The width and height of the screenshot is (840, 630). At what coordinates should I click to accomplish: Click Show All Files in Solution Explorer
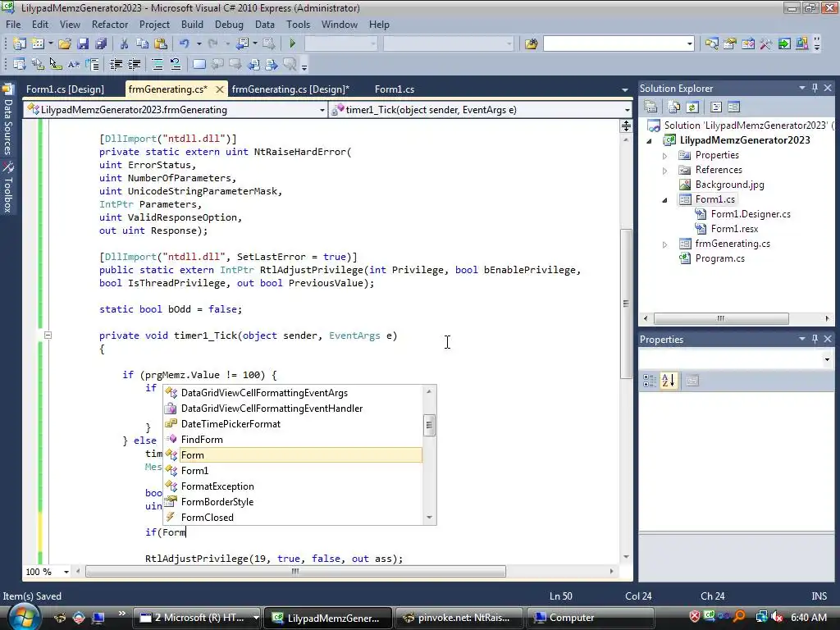click(x=674, y=107)
